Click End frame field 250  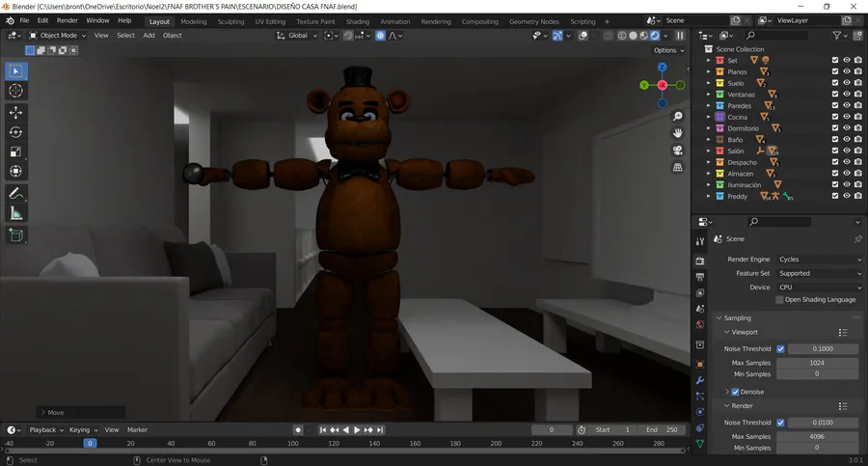click(x=662, y=430)
